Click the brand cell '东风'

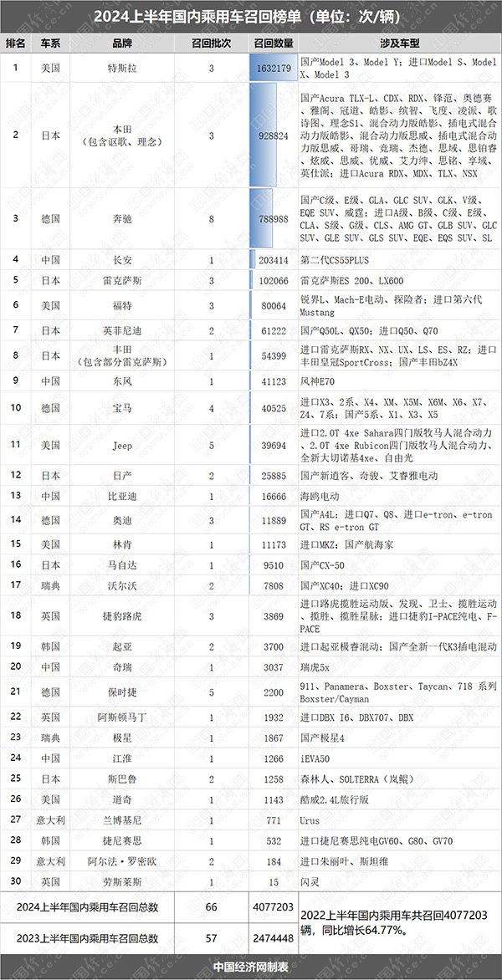122,382
